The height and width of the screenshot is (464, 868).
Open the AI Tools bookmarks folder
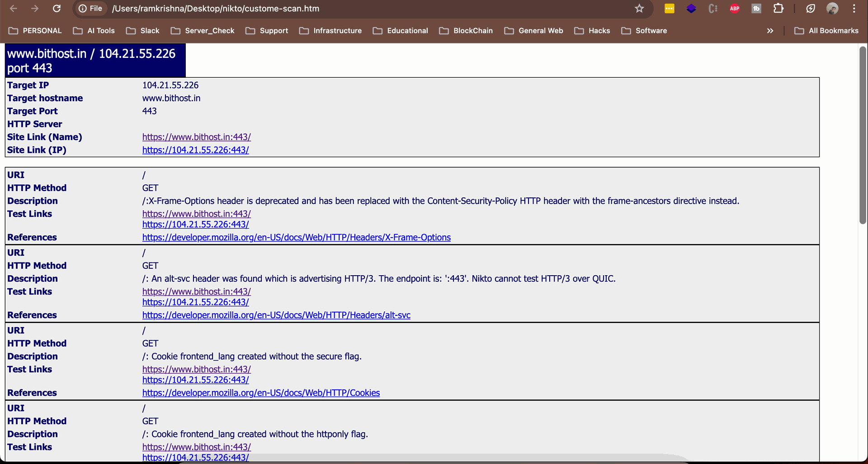(94, 31)
